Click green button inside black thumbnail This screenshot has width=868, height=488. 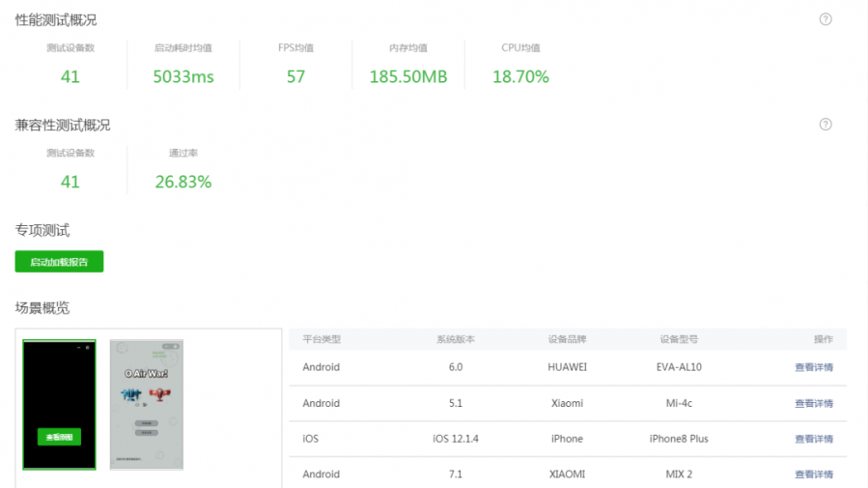pyautogui.click(x=59, y=437)
